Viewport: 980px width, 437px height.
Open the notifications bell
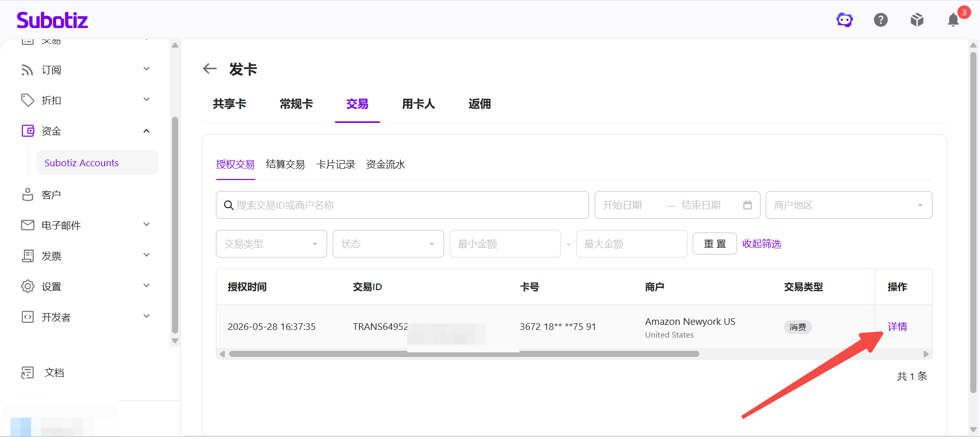953,20
